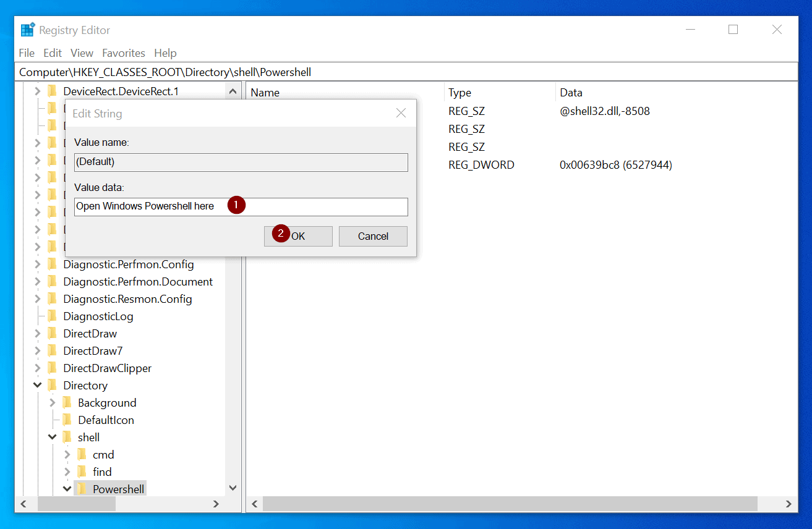This screenshot has width=812, height=529.
Task: Open the View menu
Action: pyautogui.click(x=82, y=53)
